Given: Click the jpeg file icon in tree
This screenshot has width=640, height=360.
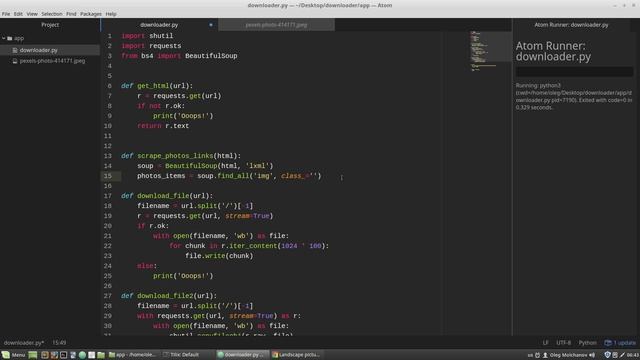Looking at the screenshot, I should click(15, 61).
